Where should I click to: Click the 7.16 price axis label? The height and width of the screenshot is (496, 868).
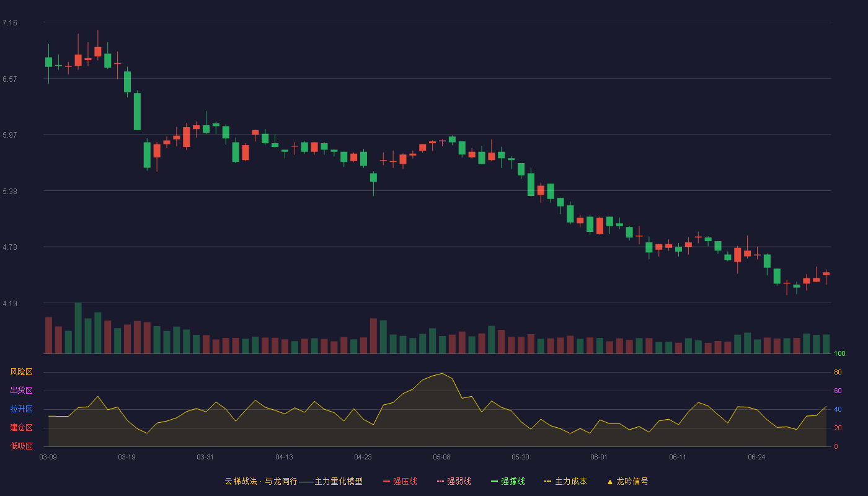pos(10,23)
